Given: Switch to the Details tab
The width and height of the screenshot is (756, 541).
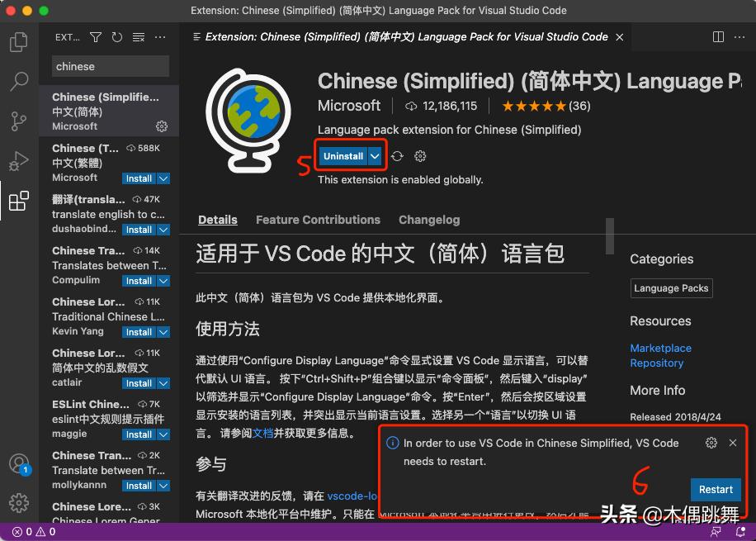Looking at the screenshot, I should (217, 220).
